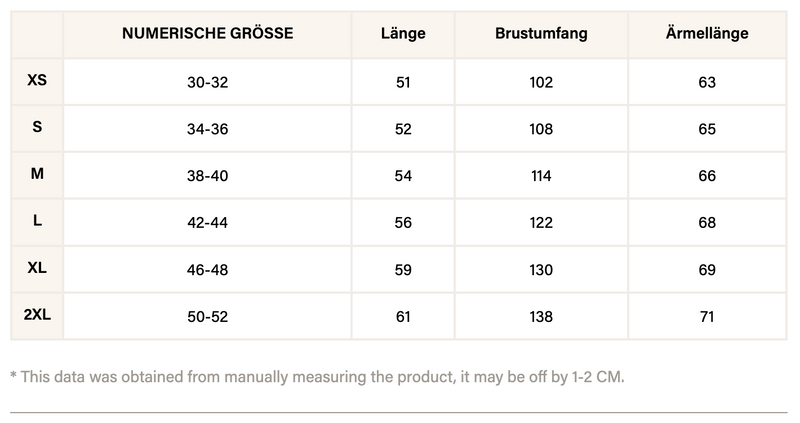The image size is (800, 423).
Task: Click the manual measurement disclaimer footnote
Action: (317, 376)
